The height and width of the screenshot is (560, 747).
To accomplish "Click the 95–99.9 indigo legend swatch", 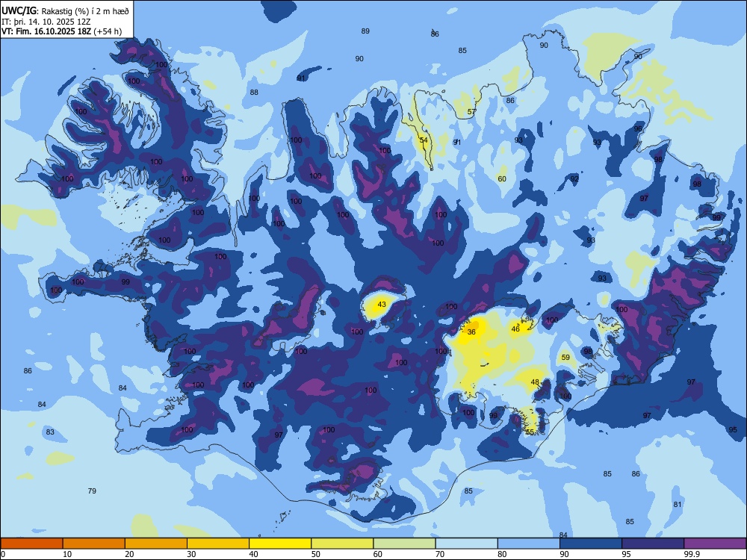I will [653, 544].
